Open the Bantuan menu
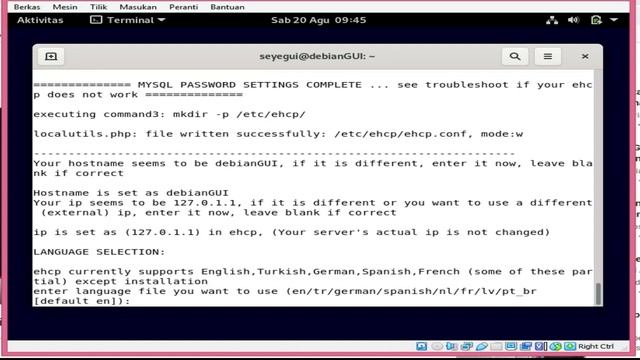Screen dimensions: 640x360 (x=227, y=7)
